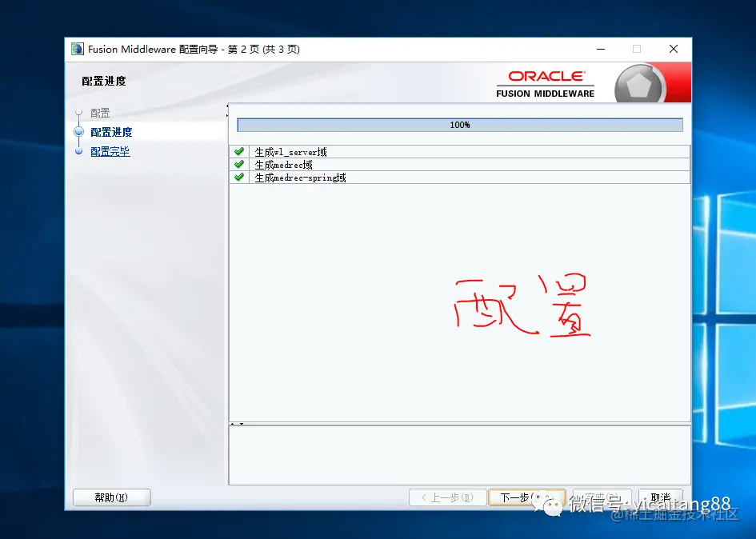
Task: Close the Fusion Middleware wizard window
Action: [674, 49]
